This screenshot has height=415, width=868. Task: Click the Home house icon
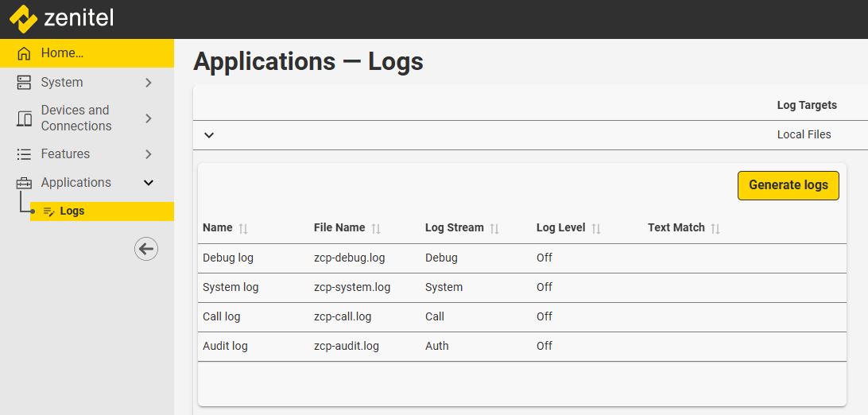click(25, 53)
